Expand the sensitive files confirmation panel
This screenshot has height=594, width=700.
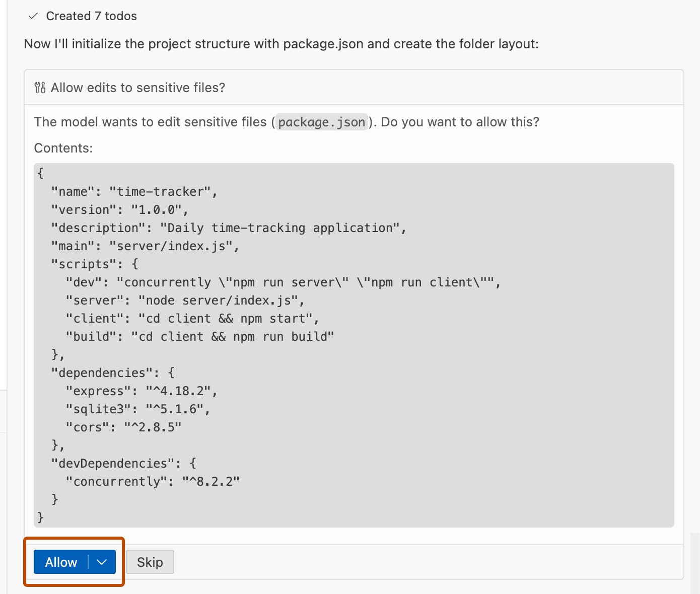[136, 87]
